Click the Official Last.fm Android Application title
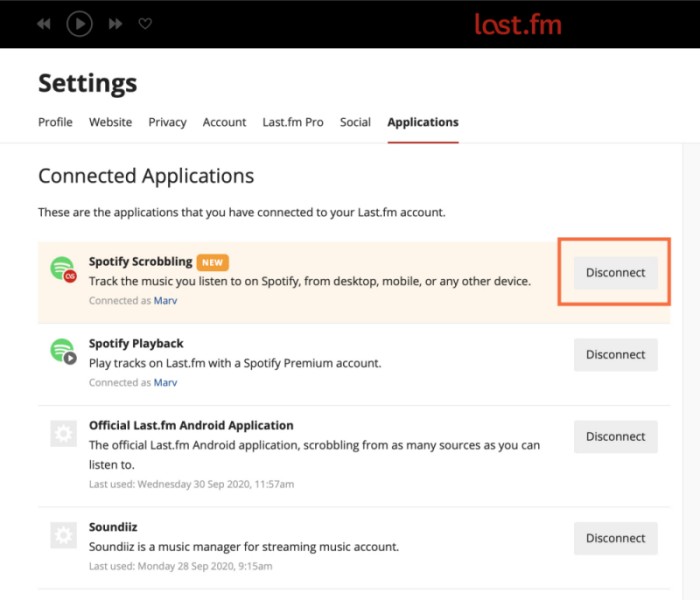 (191, 425)
